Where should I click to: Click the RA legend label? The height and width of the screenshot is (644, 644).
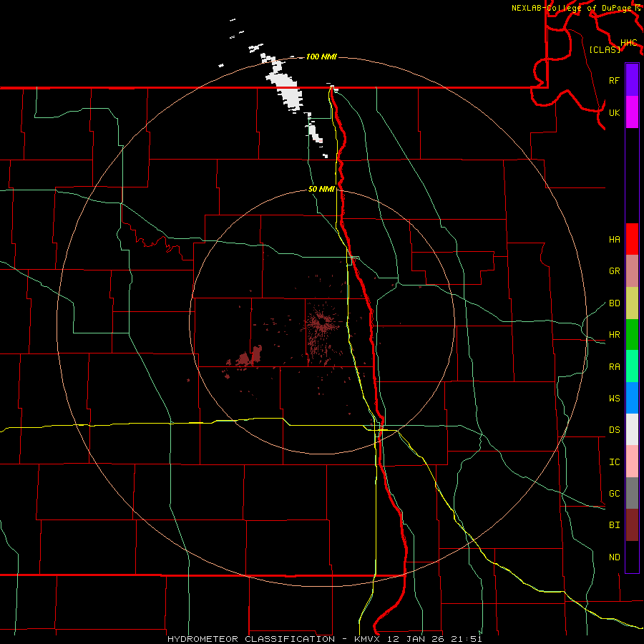pyautogui.click(x=615, y=367)
